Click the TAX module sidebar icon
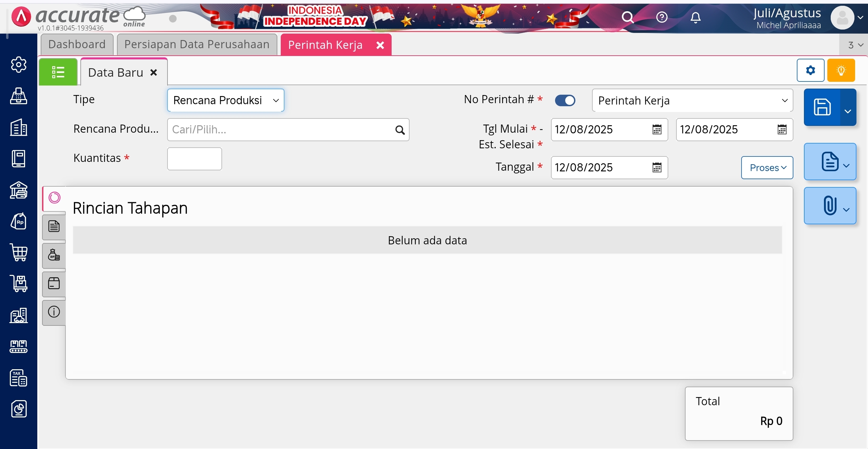This screenshot has width=868, height=449. point(19,378)
